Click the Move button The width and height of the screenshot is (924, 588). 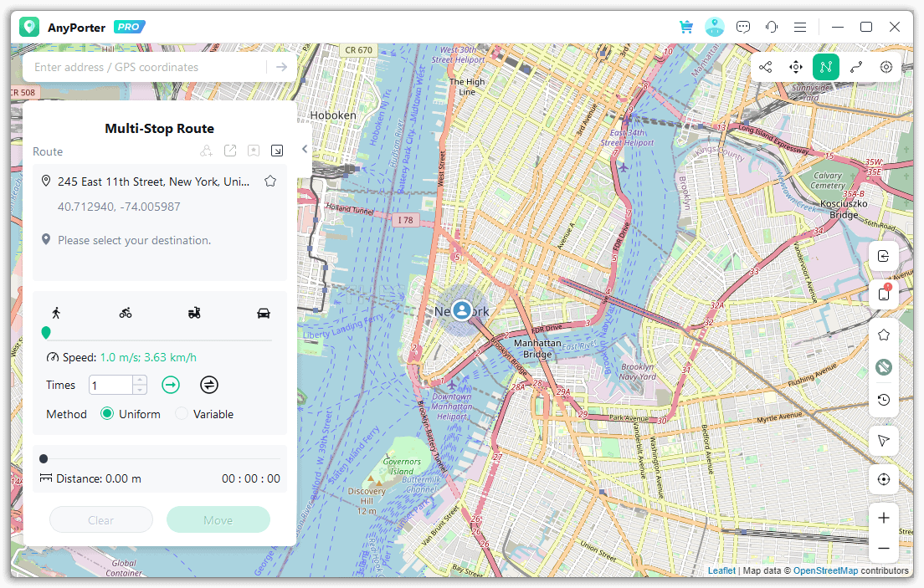[218, 520]
